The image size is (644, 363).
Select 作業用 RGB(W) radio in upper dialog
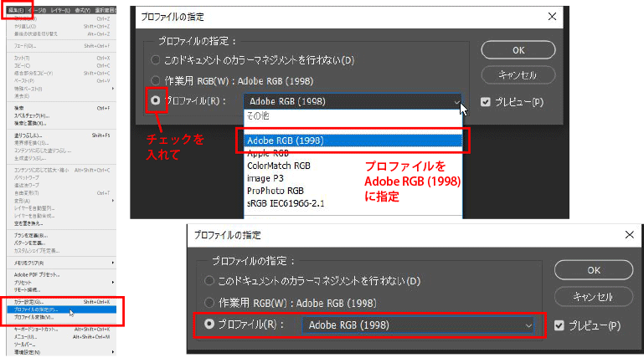pyautogui.click(x=155, y=80)
